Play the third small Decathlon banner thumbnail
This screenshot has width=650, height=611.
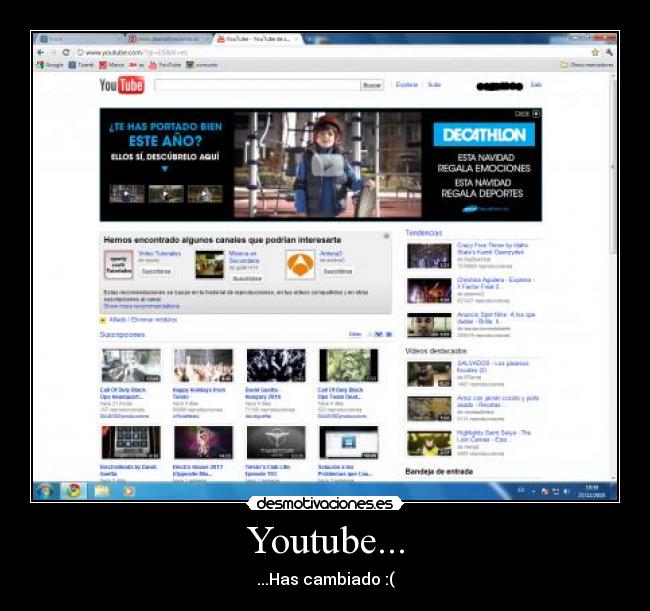(x=205, y=194)
